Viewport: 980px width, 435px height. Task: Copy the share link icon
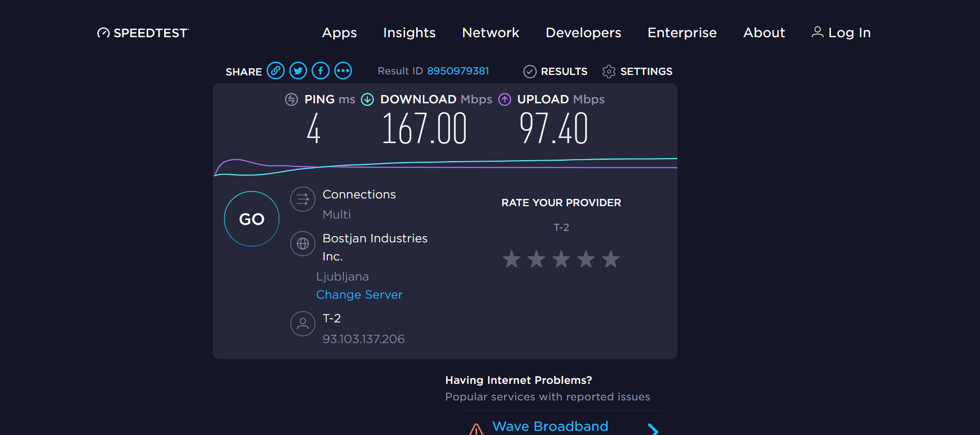tap(276, 70)
